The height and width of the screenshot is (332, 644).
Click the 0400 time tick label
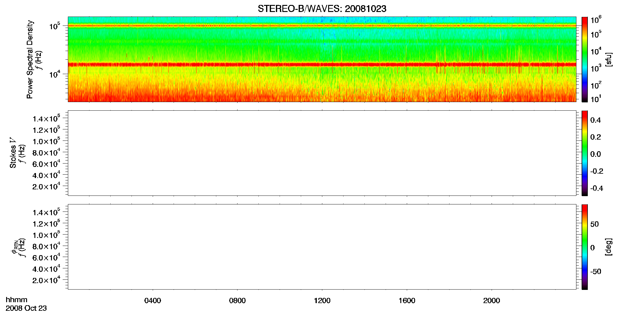(153, 301)
